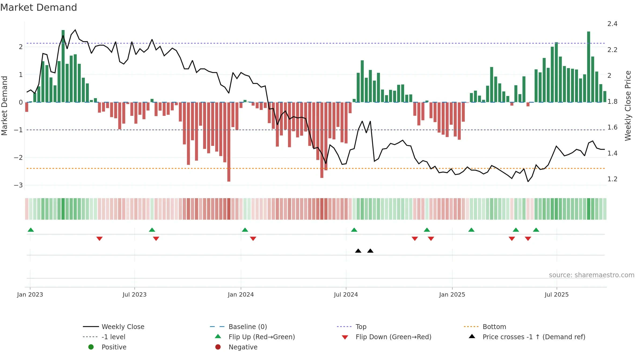Click the orange dotted Bottom line sample in the legend

(471, 327)
